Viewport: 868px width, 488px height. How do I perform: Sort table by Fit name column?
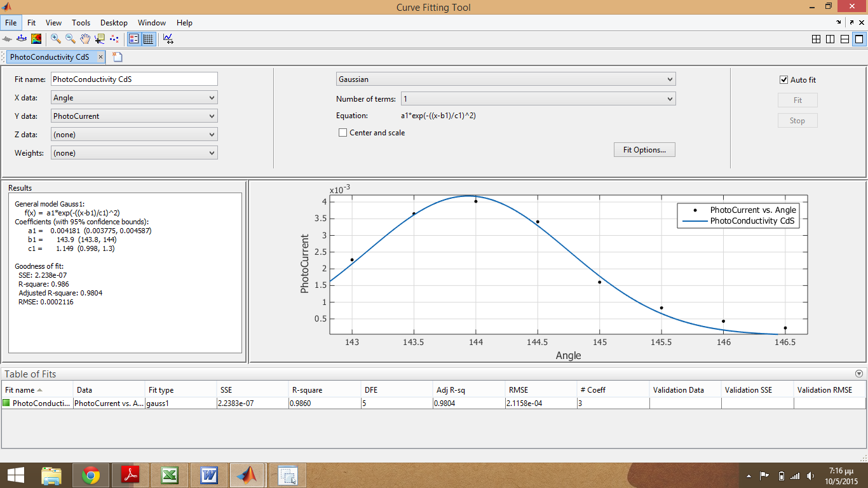click(x=37, y=390)
